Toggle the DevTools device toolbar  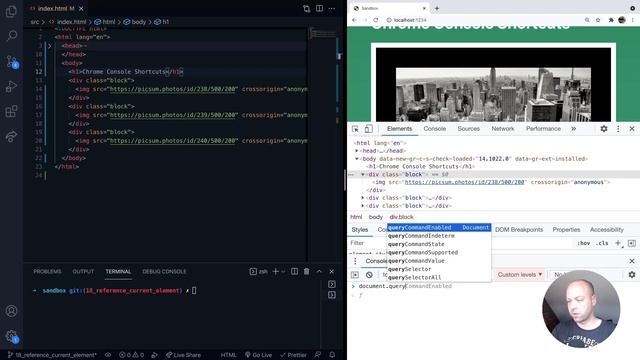point(368,129)
